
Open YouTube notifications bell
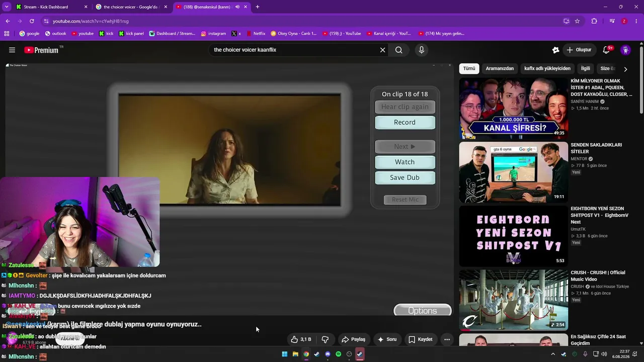(606, 50)
